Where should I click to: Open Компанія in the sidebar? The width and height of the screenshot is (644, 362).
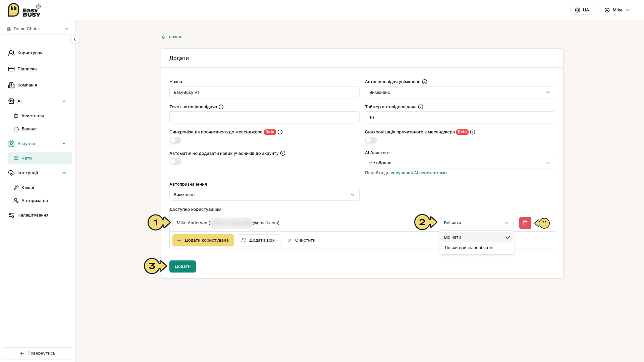[37, 85]
